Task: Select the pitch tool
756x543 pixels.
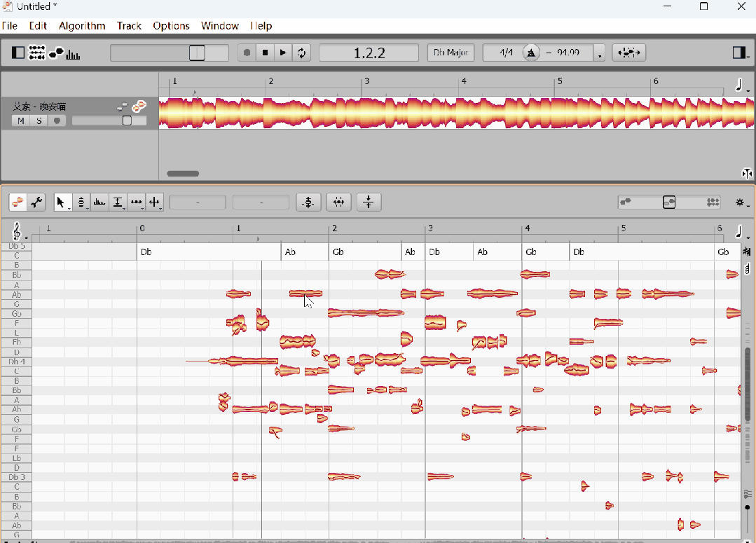Action: (81, 202)
